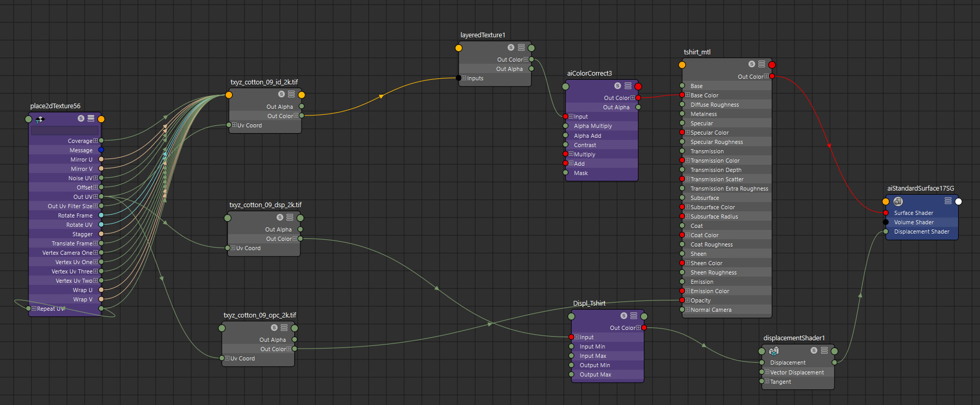Expand Coverage attribute on place2dTexture56
The height and width of the screenshot is (405, 980).
coord(95,140)
